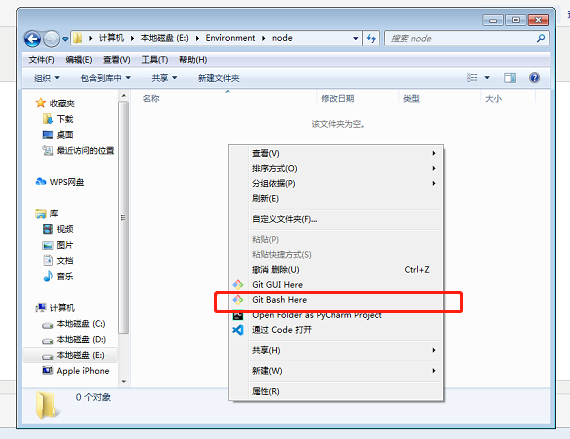
Task: Expand 分组依据(P) submenu in context menu
Action: 335,183
